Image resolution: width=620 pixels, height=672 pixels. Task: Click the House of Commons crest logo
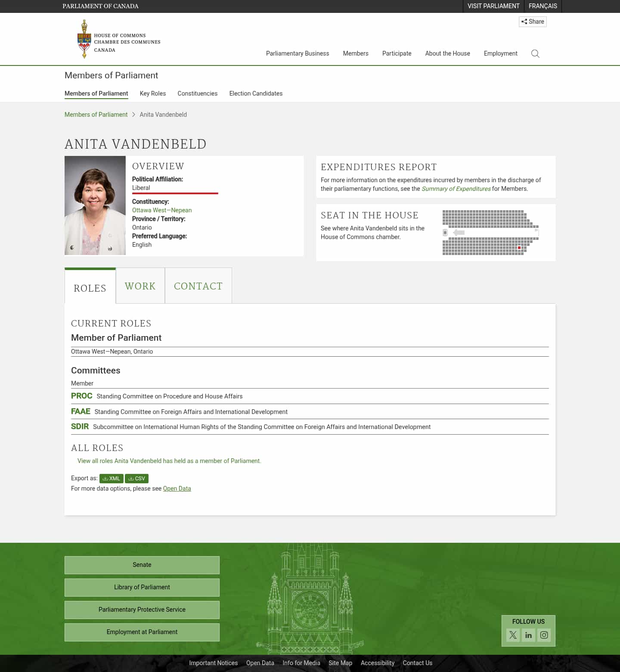coord(118,39)
